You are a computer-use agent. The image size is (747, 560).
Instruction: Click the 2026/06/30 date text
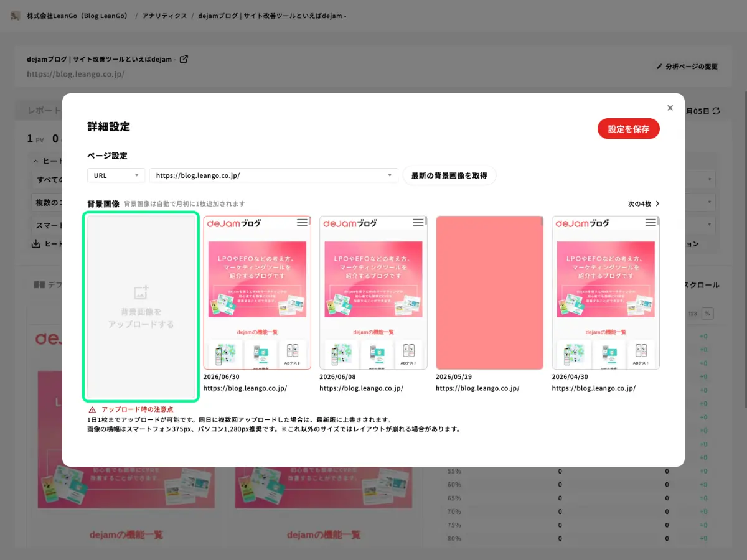click(x=221, y=376)
